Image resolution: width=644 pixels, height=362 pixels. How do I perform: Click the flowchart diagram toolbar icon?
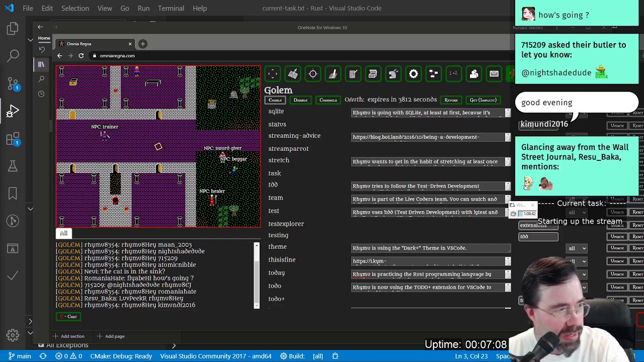tap(434, 74)
